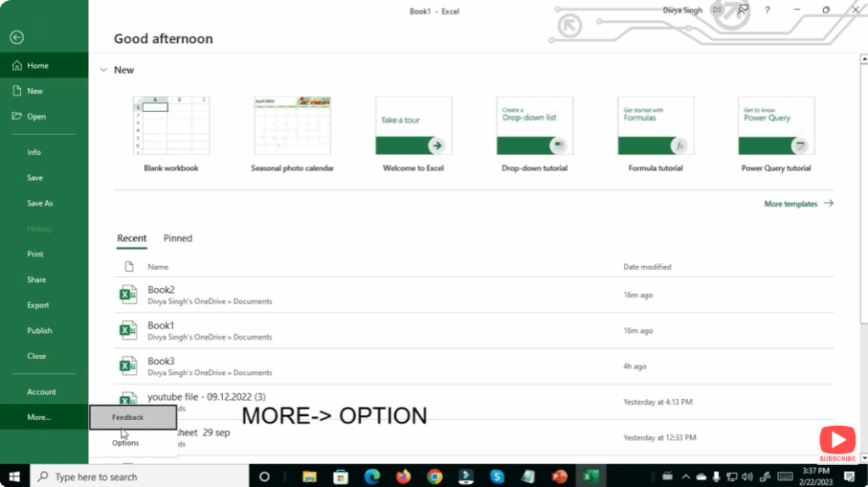Open the Blank workbook template

(170, 125)
